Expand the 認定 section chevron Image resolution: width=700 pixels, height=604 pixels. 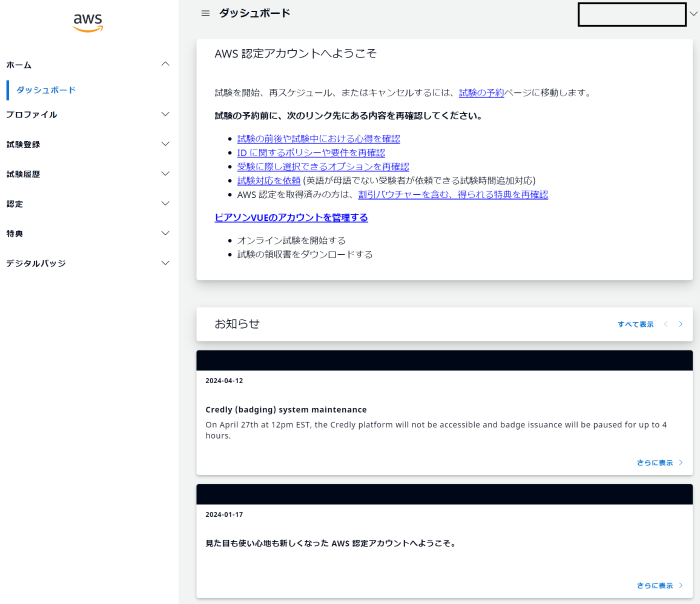pyautogui.click(x=165, y=203)
